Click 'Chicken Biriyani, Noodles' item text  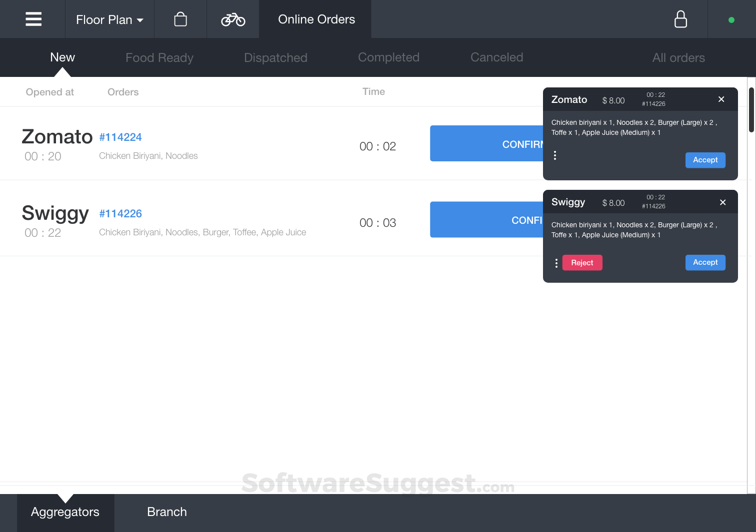coord(148,156)
